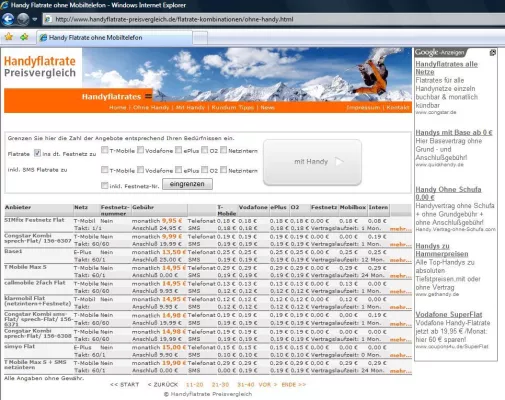Click the Favorites star icon

[x=9, y=37]
